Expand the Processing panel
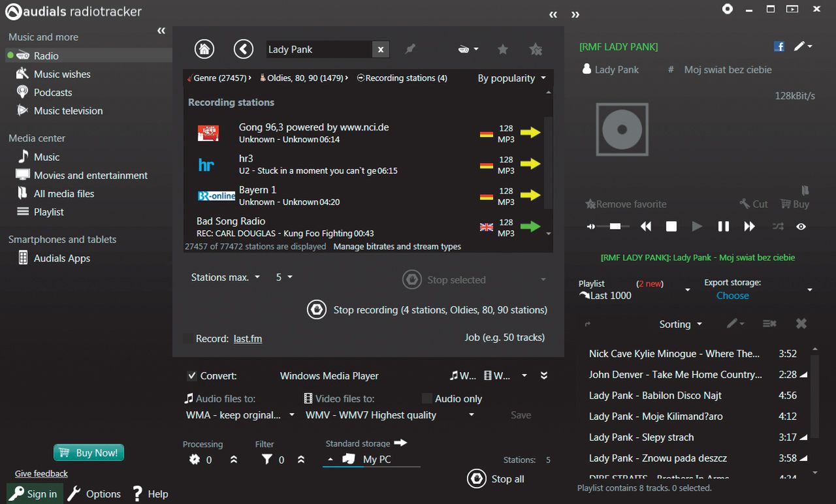This screenshot has width=836, height=504. pyautogui.click(x=234, y=460)
